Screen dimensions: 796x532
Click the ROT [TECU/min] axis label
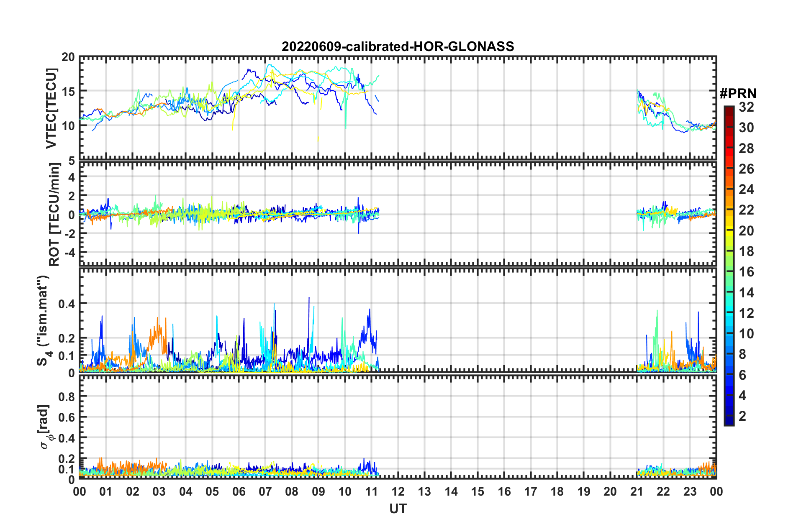point(54,215)
